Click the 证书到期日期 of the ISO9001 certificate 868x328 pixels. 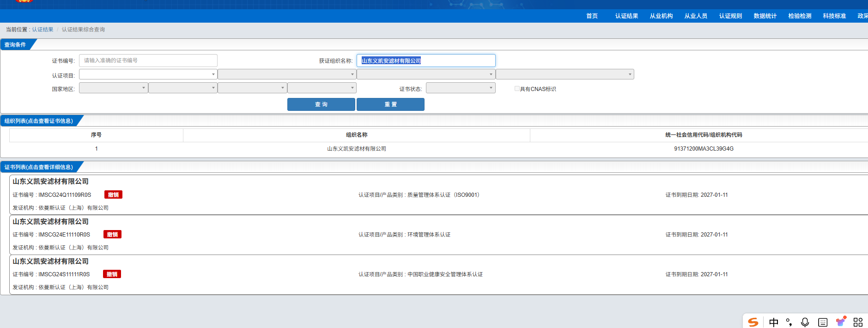697,195
